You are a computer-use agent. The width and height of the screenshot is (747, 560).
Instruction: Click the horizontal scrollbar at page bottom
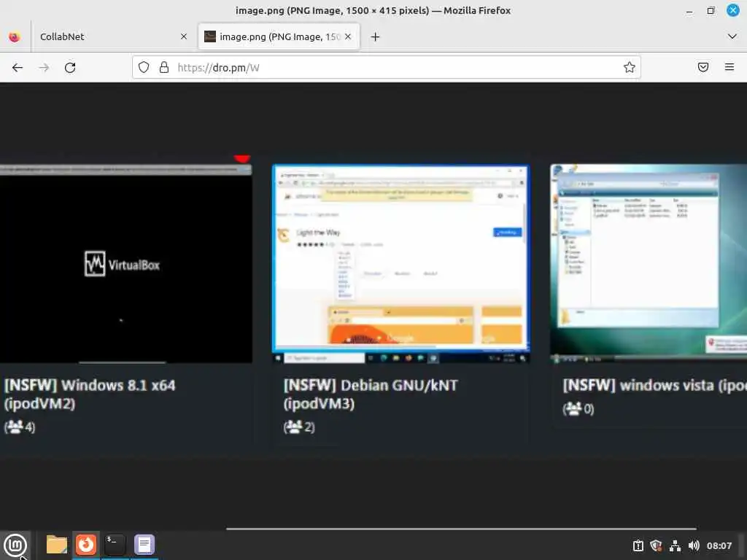tap(461, 529)
